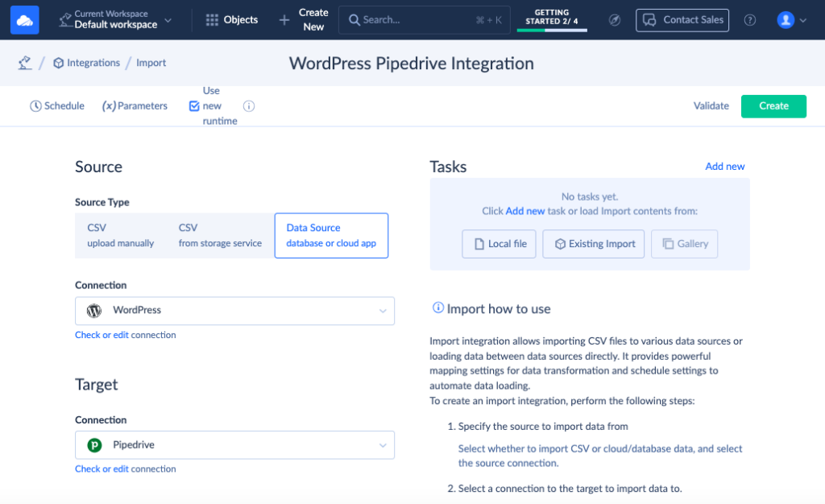Select CSV upload manually source type
The width and height of the screenshot is (825, 504).
click(121, 235)
